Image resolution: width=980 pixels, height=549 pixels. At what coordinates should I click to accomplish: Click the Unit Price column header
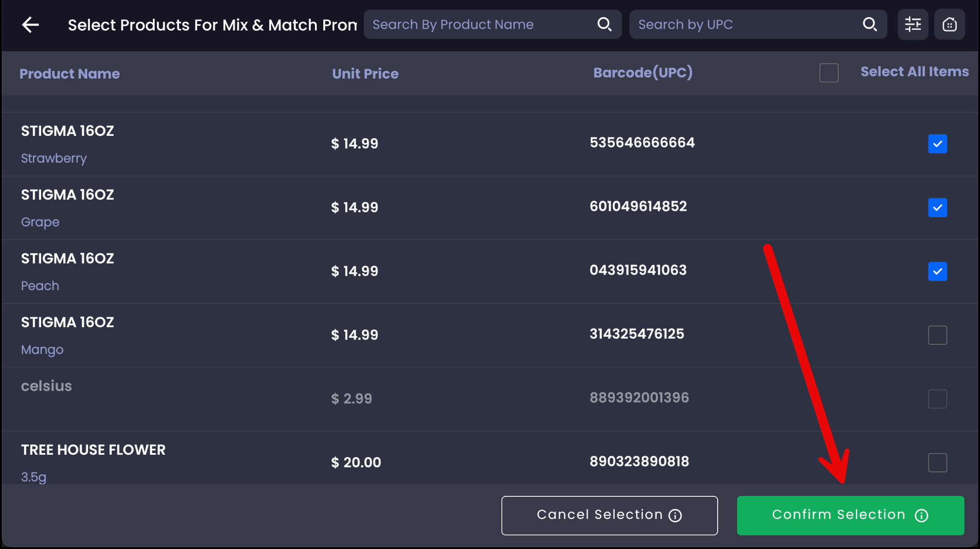pyautogui.click(x=365, y=74)
